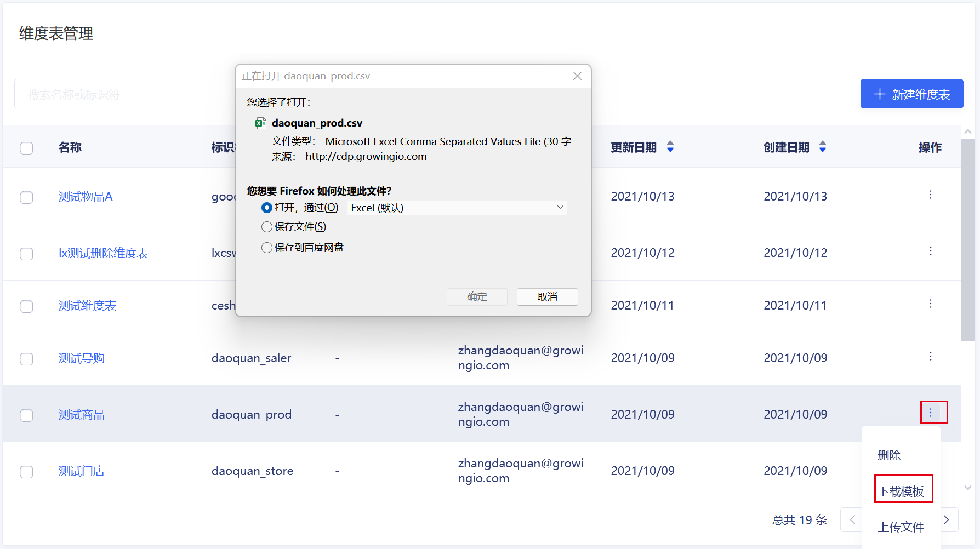The width and height of the screenshot is (980, 549).
Task: Click the 维度表管理 page title
Action: (x=56, y=33)
